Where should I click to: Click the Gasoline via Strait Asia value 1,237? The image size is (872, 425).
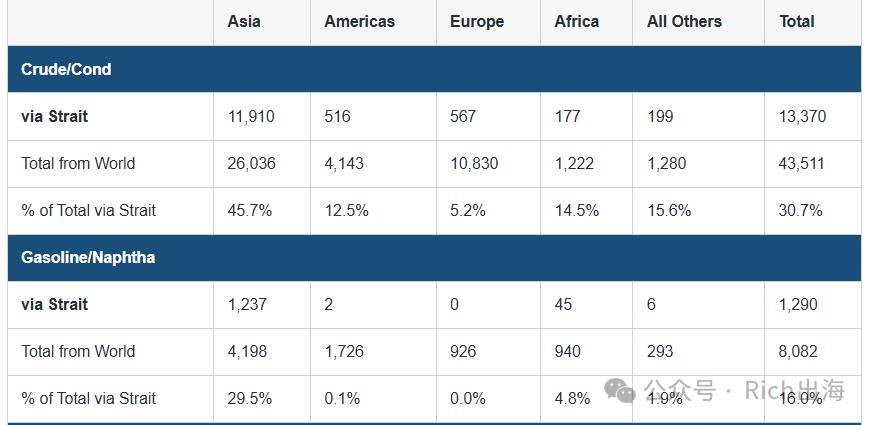(x=247, y=305)
